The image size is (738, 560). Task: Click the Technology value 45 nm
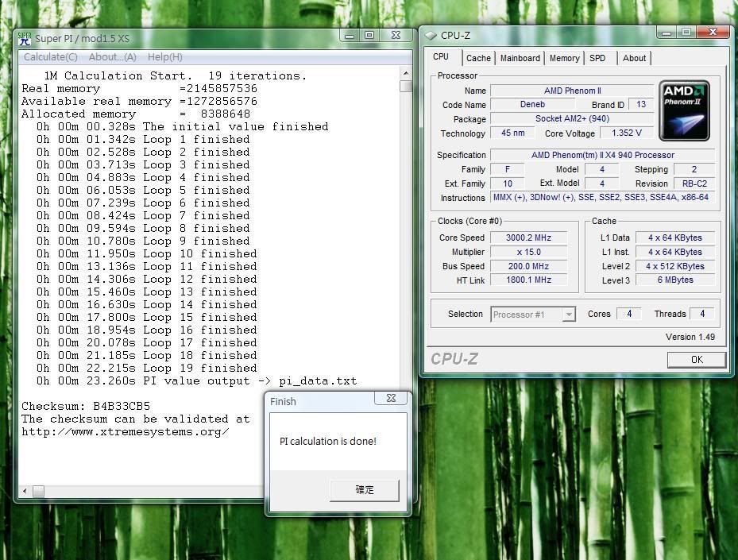(x=512, y=133)
